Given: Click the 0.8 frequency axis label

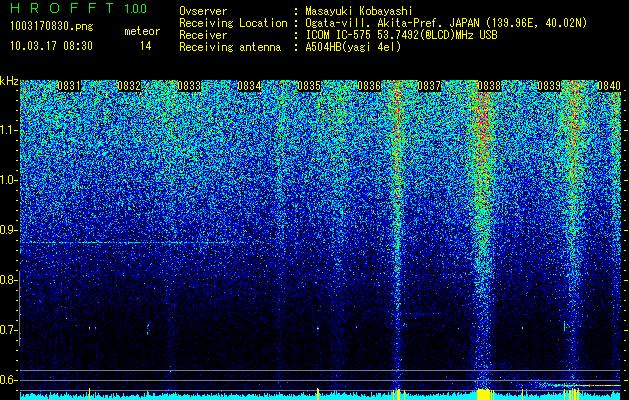Looking at the screenshot, I should coord(8,280).
